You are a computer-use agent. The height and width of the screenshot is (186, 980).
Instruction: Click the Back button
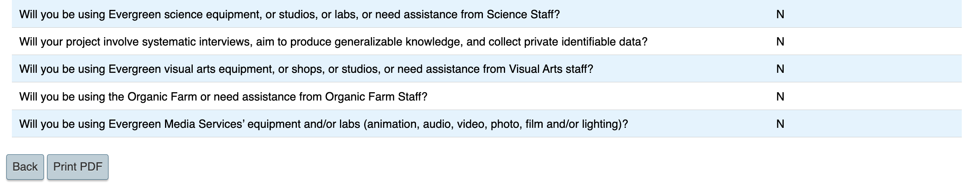point(25,167)
